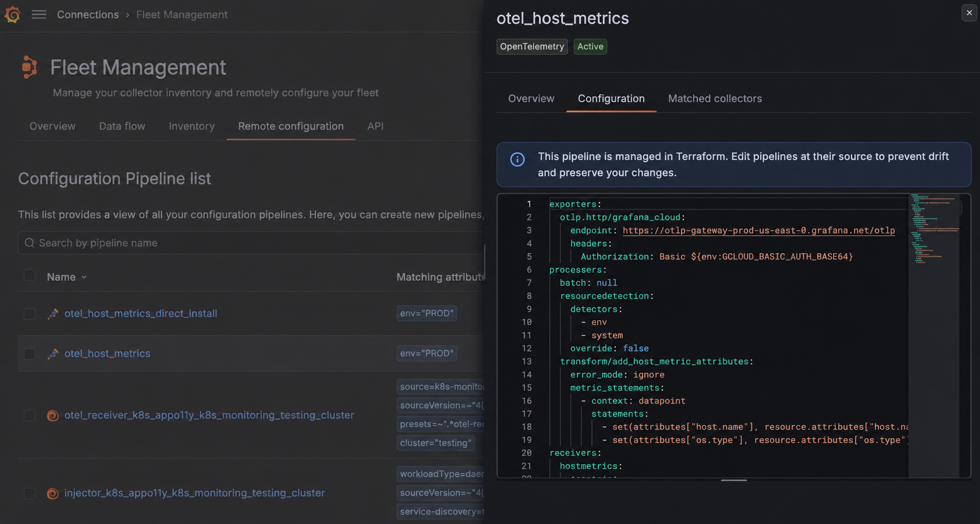Click code line 1 'exporters:'
This screenshot has height=524, width=980.
click(575, 204)
